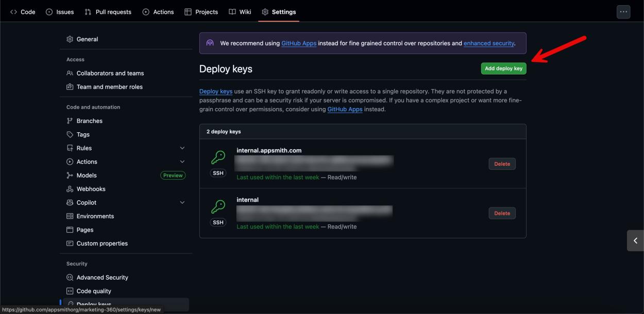The height and width of the screenshot is (314, 644).
Task: Click the Copilot sidebar icon
Action: coord(70,202)
